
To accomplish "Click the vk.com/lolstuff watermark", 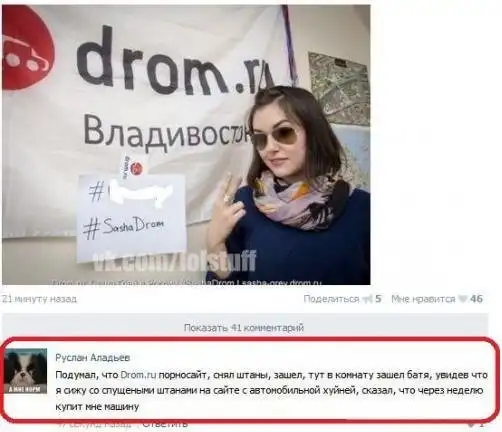I will coord(174,261).
